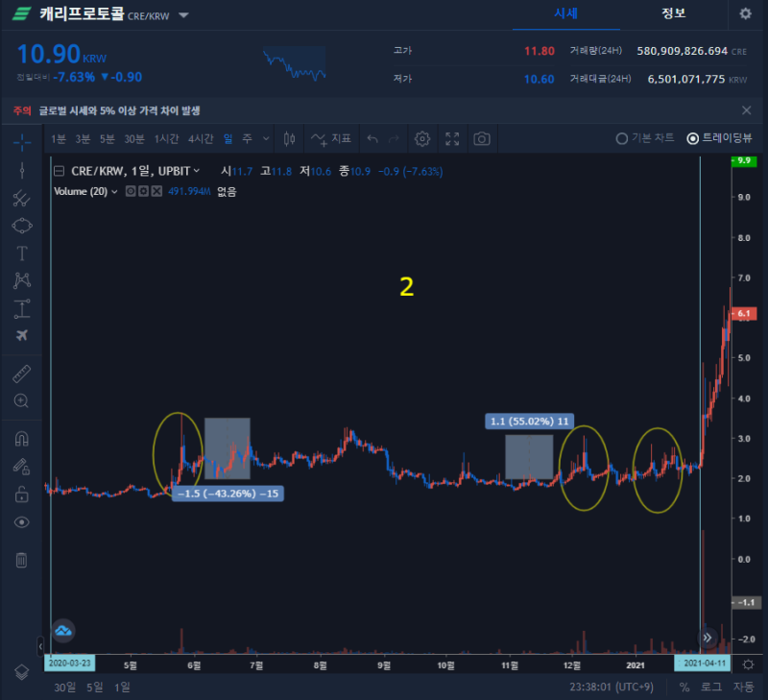
Task: Click the 6.1 price label on axis
Action: (744, 313)
